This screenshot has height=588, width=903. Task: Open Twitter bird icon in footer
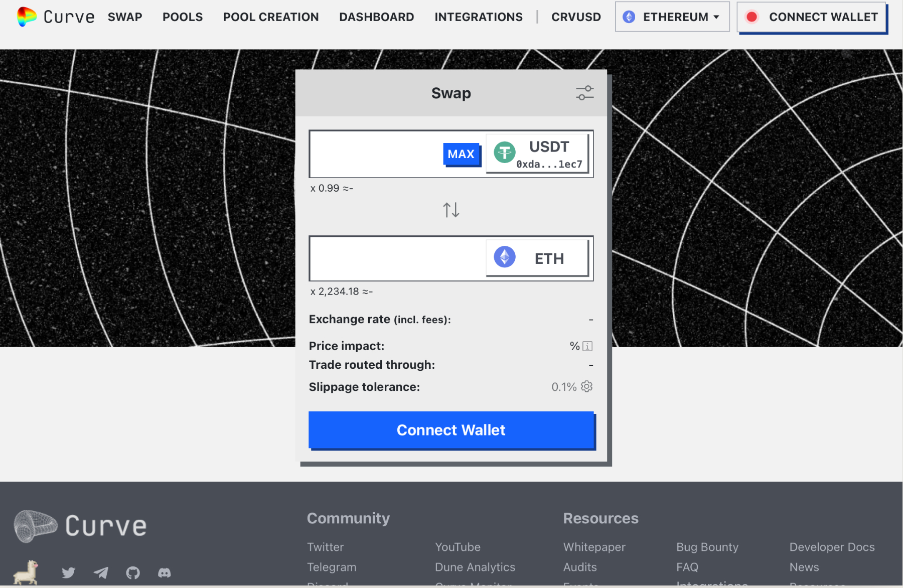pyautogui.click(x=68, y=572)
